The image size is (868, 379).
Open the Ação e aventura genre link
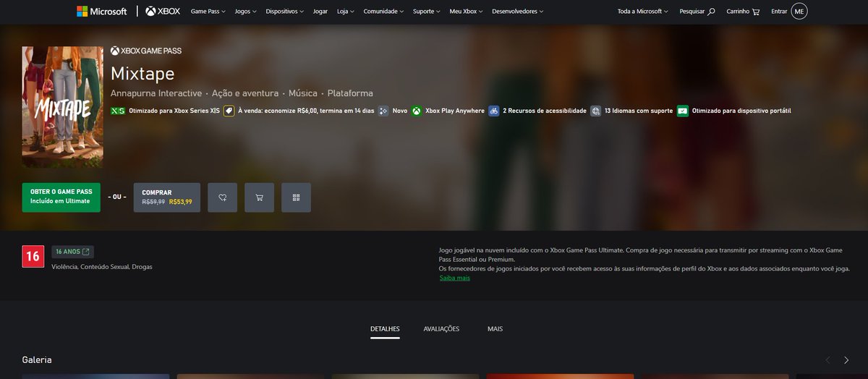click(245, 93)
